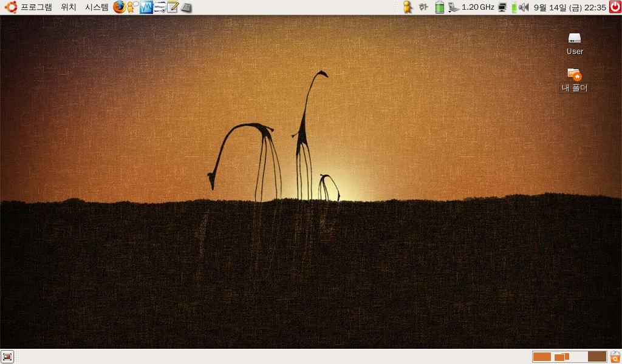Click the Ubuntu logo in the top panel

(11, 7)
